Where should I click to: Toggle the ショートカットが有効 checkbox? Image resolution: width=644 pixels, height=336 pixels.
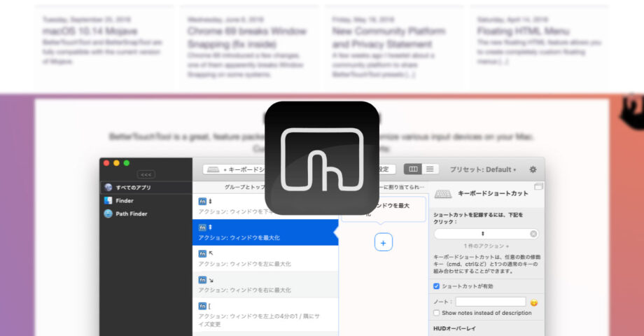coord(437,286)
